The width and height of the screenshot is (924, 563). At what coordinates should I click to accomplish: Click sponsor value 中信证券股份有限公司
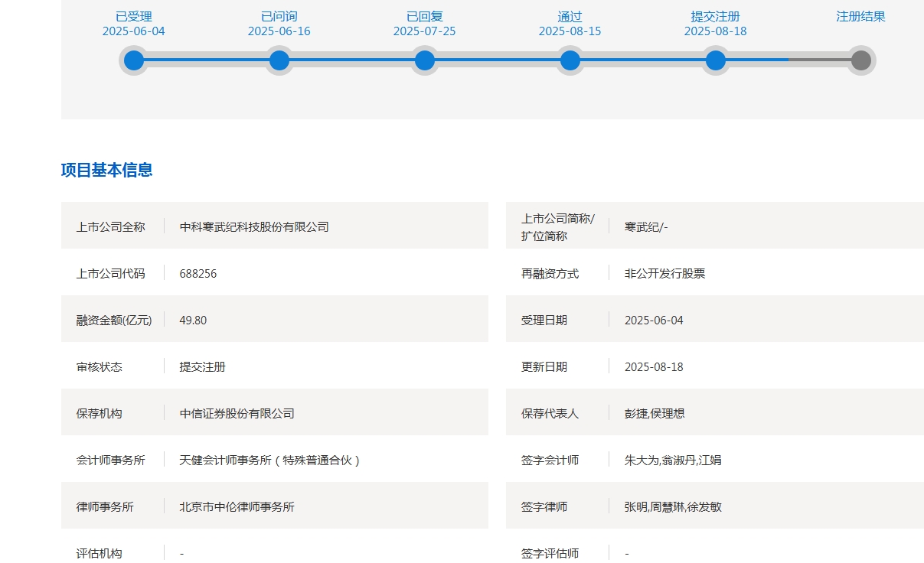click(x=237, y=413)
